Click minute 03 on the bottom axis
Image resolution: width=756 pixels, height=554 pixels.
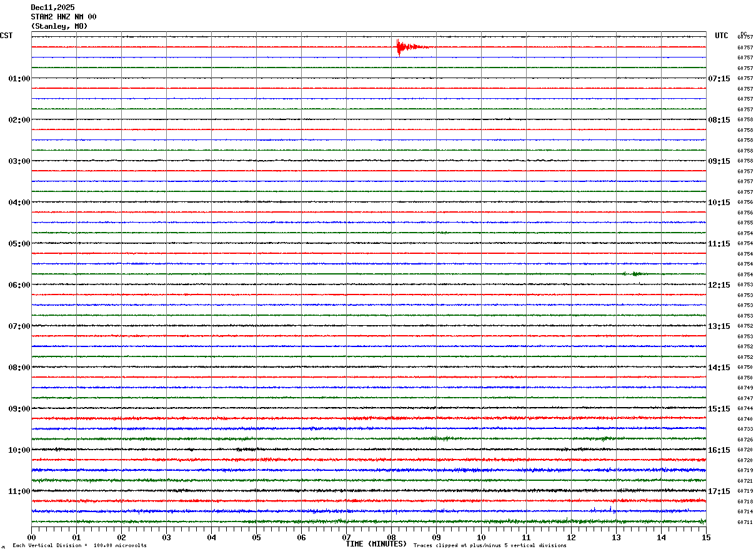click(x=166, y=537)
